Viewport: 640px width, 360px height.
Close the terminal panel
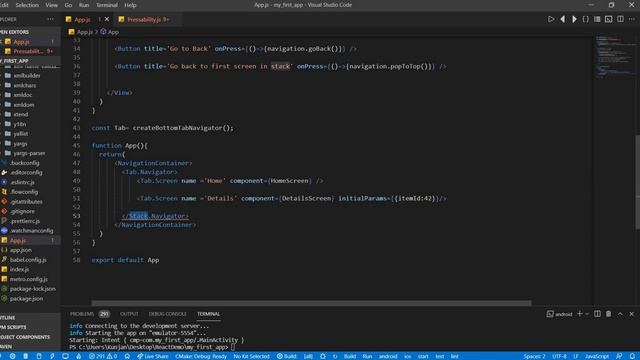tap(631, 314)
